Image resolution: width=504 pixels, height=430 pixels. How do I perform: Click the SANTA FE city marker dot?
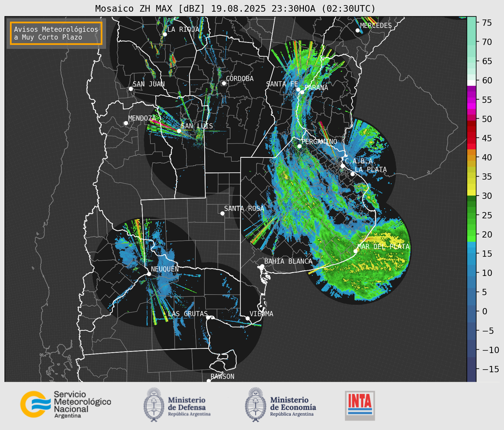298,89
